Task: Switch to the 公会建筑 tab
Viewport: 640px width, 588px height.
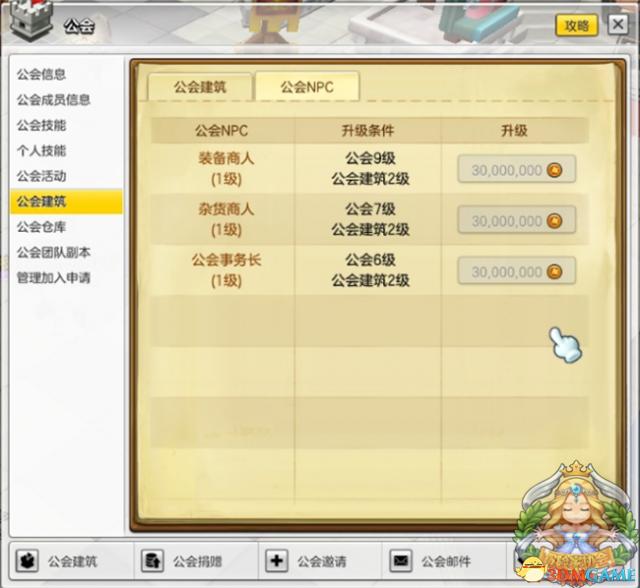Action: click(x=200, y=87)
